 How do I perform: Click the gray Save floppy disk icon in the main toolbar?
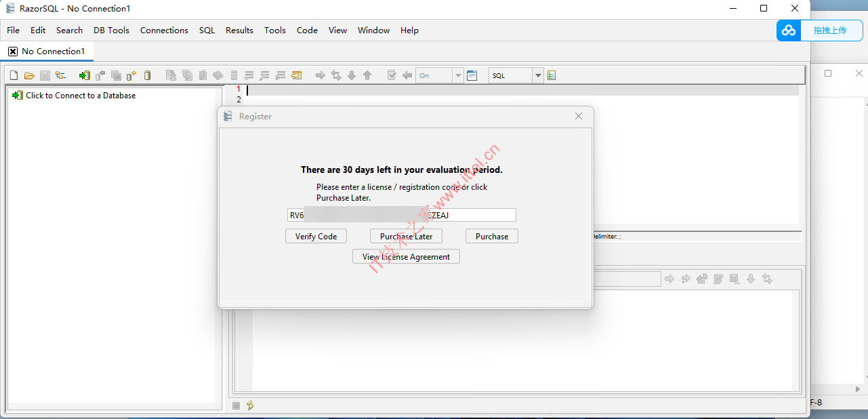[45, 75]
